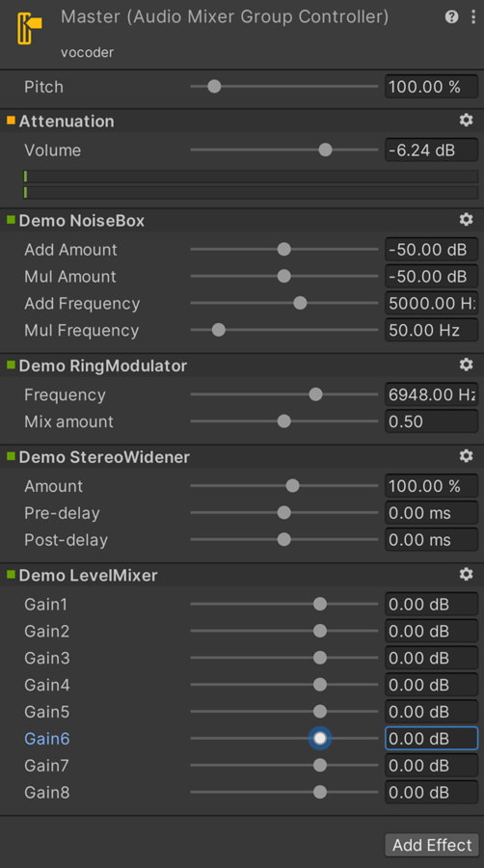Toggle the orange Attenuation bypass square

coord(11,121)
